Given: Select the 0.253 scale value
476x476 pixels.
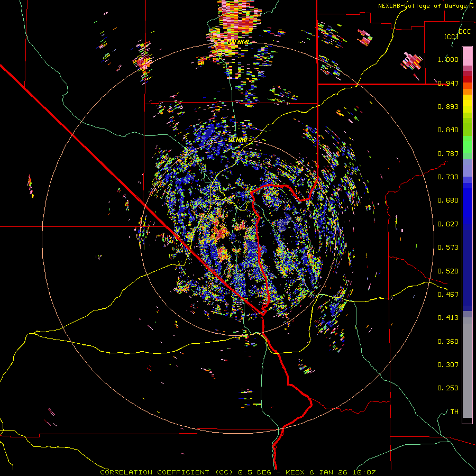Looking at the screenshot, I should [448, 388].
